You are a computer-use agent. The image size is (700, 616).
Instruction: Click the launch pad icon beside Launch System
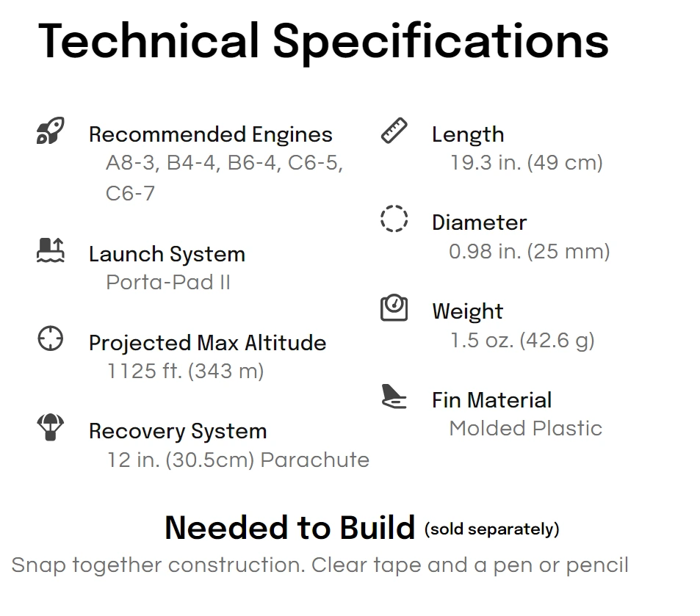pos(51,250)
